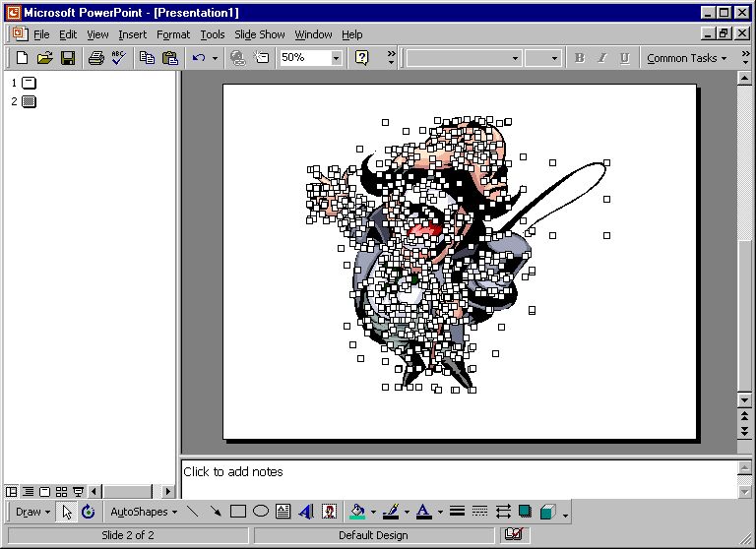Insert a text box

(x=283, y=512)
